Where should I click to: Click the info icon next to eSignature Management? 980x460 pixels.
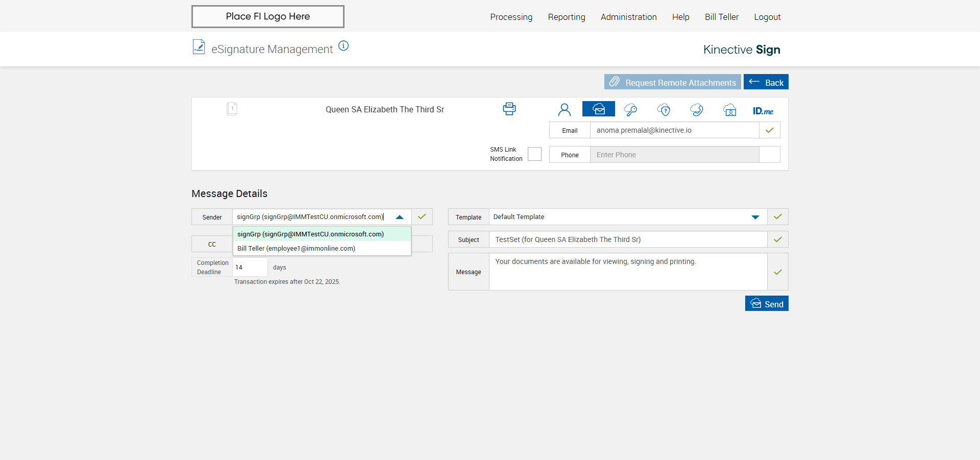(x=344, y=46)
